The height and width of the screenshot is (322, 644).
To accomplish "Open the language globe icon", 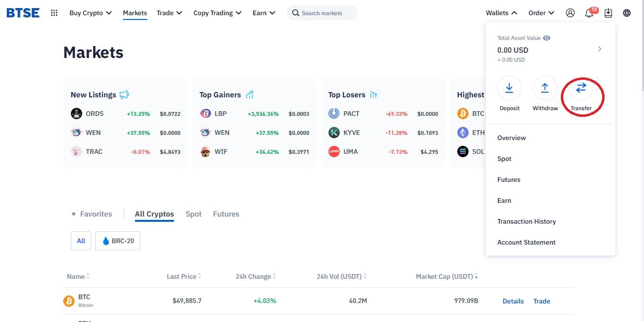I will (627, 13).
